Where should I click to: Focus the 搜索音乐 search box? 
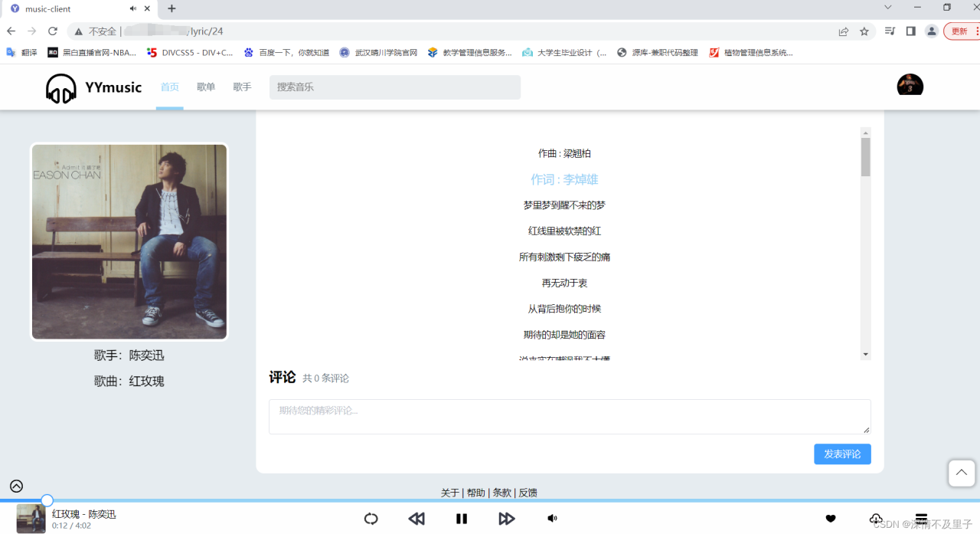(395, 87)
